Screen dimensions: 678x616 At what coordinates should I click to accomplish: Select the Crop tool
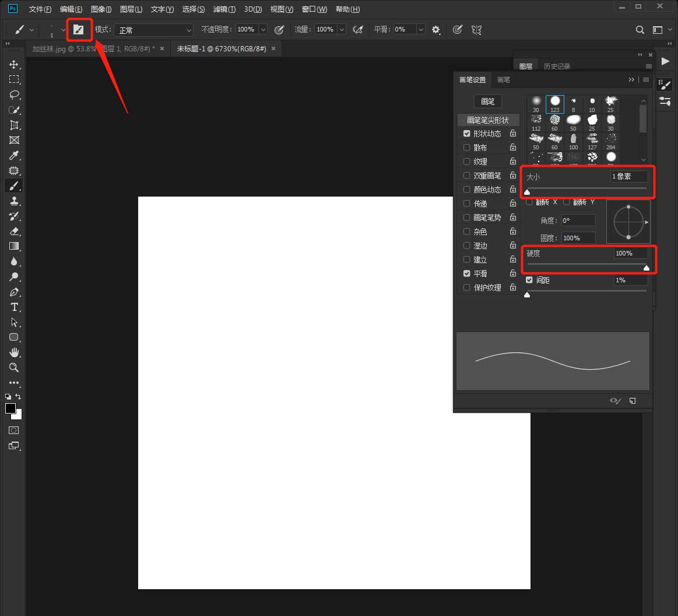tap(14, 125)
